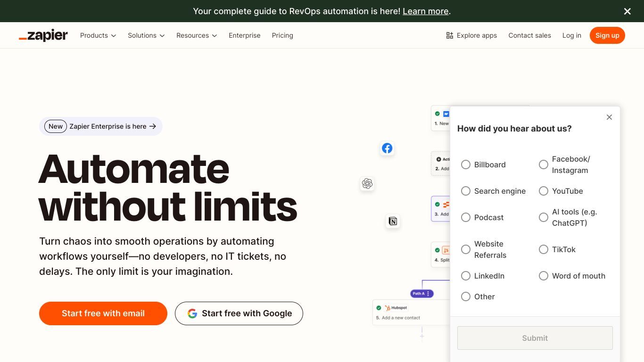Expand the Solutions menu
This screenshot has width=644, height=362.
click(146, 35)
